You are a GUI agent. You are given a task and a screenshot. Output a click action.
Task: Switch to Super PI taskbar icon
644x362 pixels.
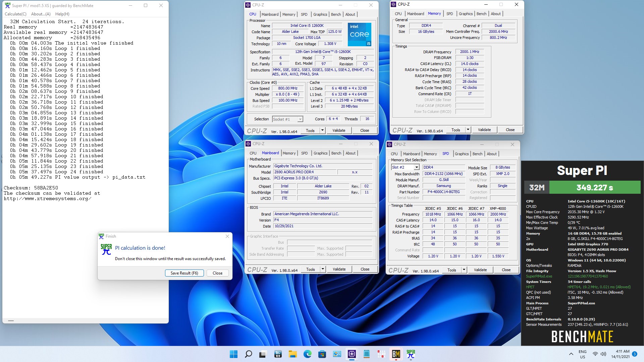(x=411, y=354)
